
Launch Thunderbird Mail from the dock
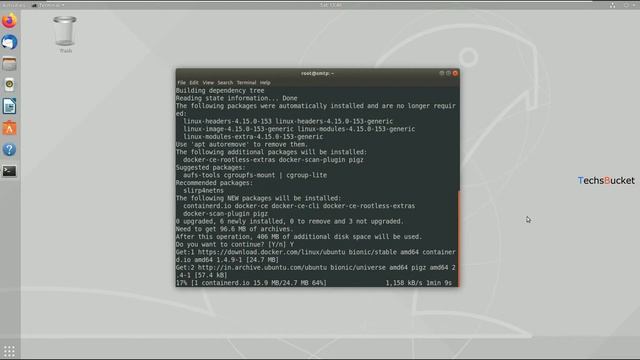coord(9,42)
